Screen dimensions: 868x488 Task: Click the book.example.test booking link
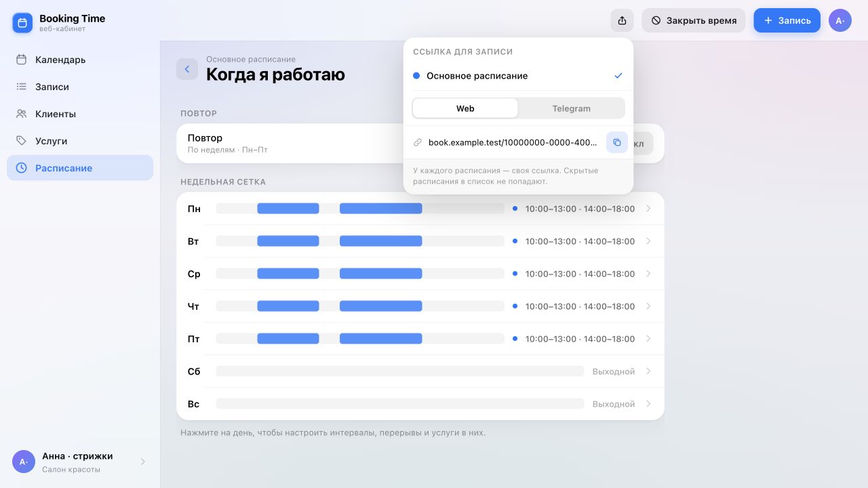click(513, 142)
